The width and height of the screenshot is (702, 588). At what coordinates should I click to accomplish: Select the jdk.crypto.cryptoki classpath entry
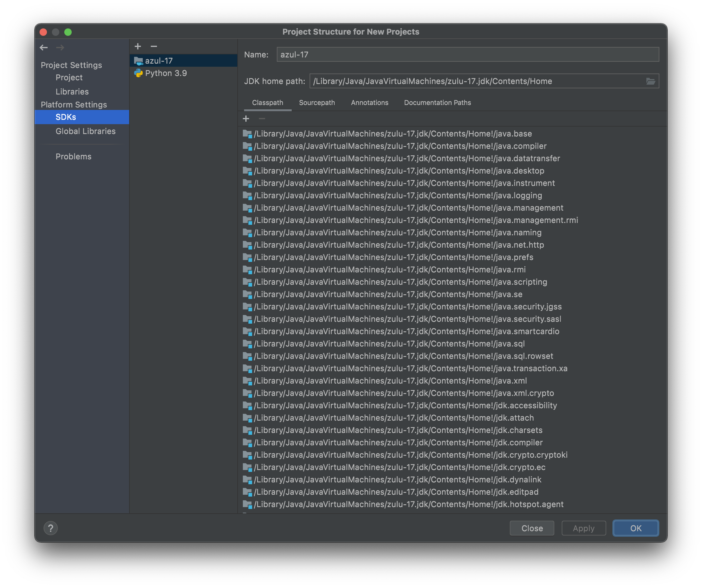tap(452, 455)
